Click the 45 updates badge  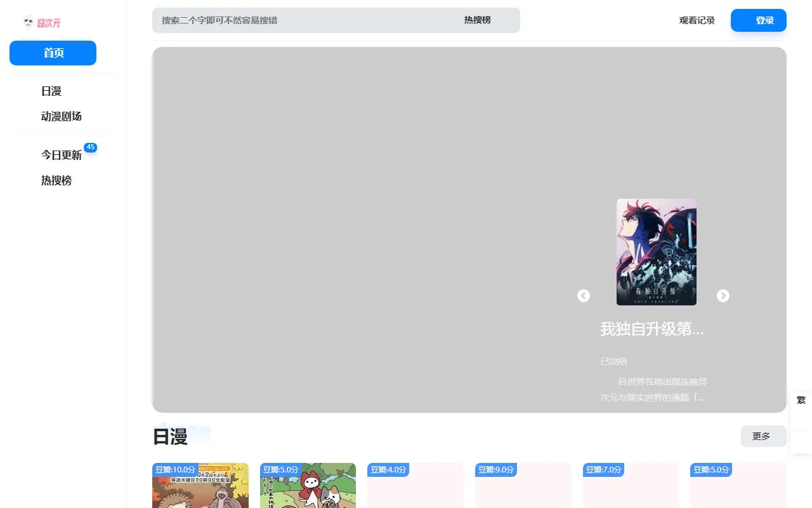(90, 147)
